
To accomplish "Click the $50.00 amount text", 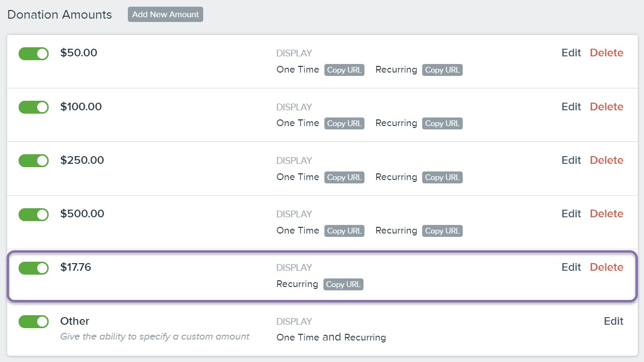I will coord(79,53).
